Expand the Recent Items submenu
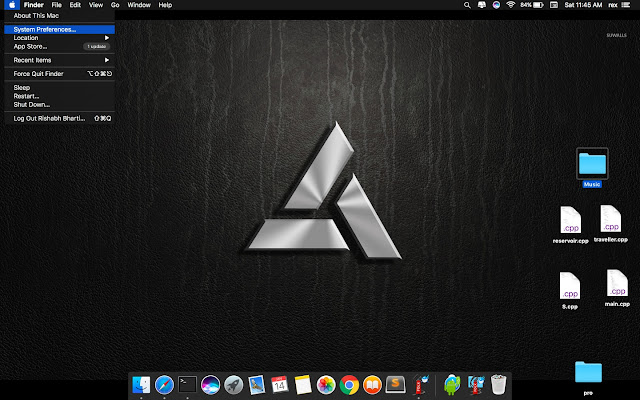The height and width of the screenshot is (400, 640). (60, 60)
